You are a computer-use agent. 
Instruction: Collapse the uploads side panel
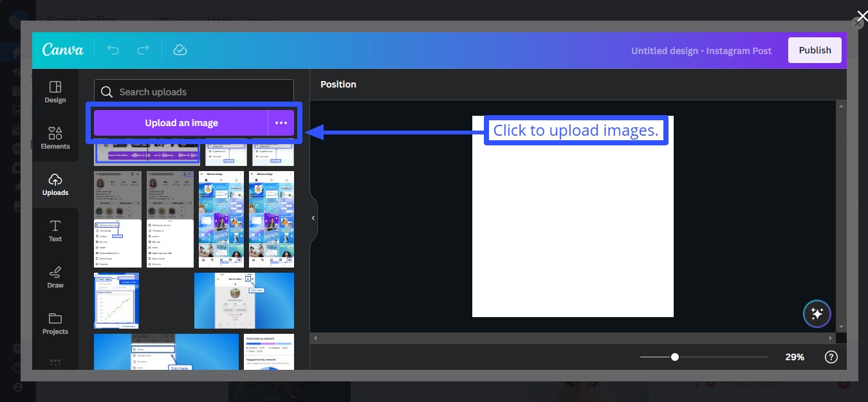click(313, 217)
